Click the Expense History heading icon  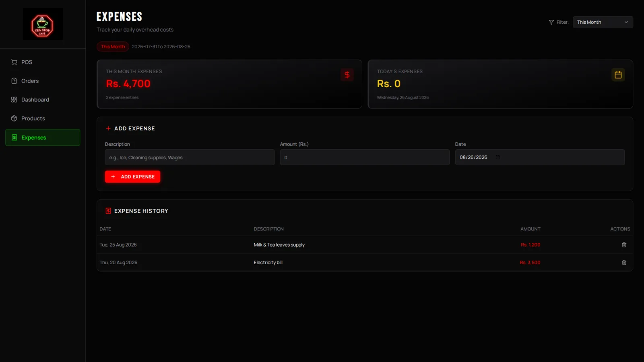click(108, 211)
